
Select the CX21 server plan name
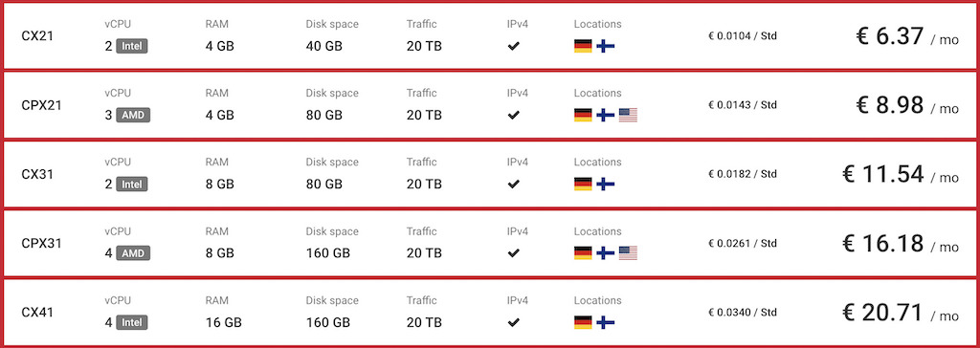[37, 36]
